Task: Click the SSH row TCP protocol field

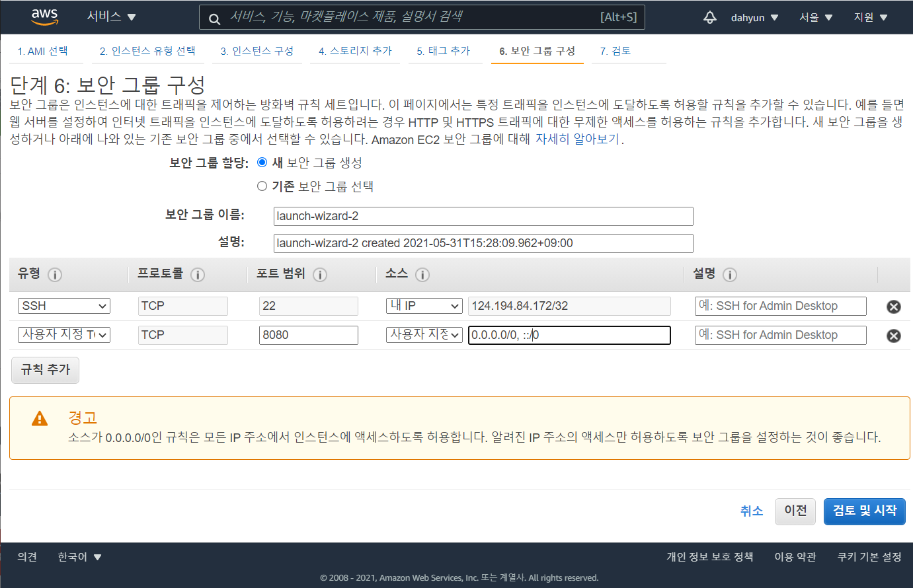Action: (x=183, y=306)
